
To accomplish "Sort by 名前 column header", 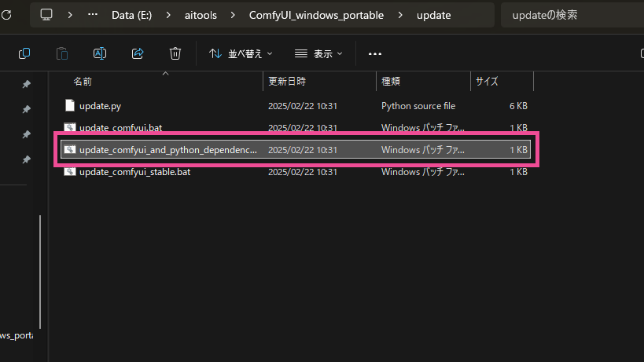I will pos(83,81).
